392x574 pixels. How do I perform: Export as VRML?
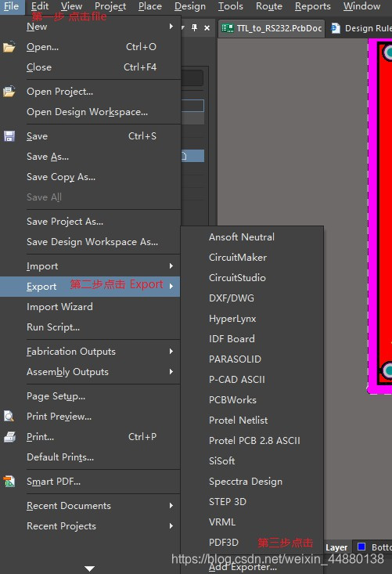pyautogui.click(x=252, y=522)
